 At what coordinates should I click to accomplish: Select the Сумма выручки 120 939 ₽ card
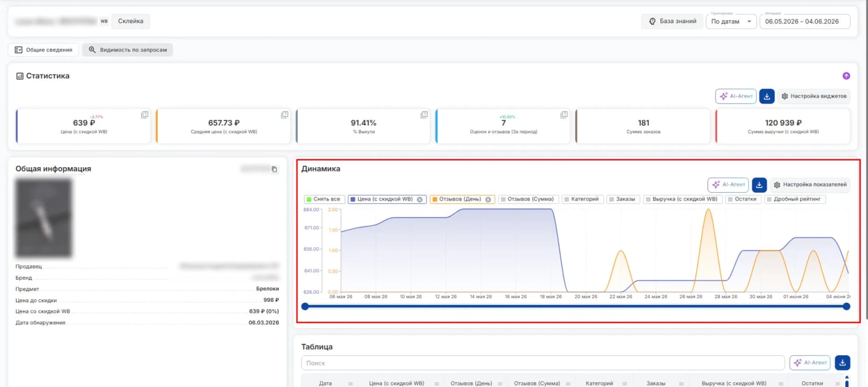[x=783, y=126]
